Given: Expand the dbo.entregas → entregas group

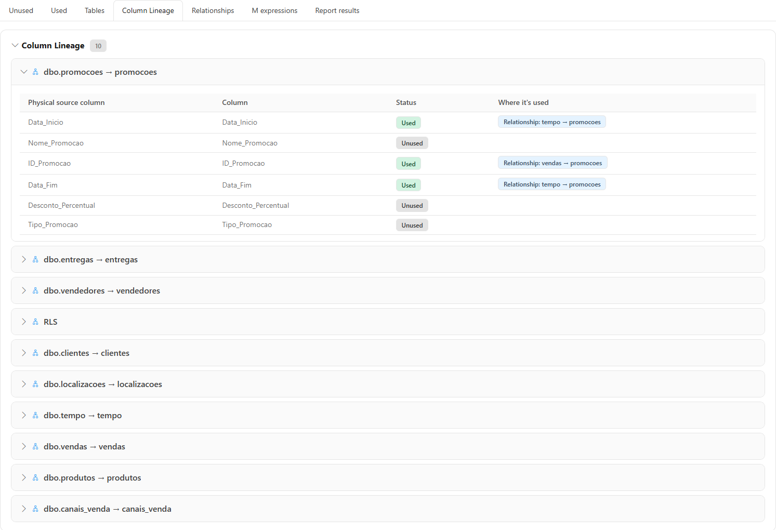Looking at the screenshot, I should [x=24, y=260].
